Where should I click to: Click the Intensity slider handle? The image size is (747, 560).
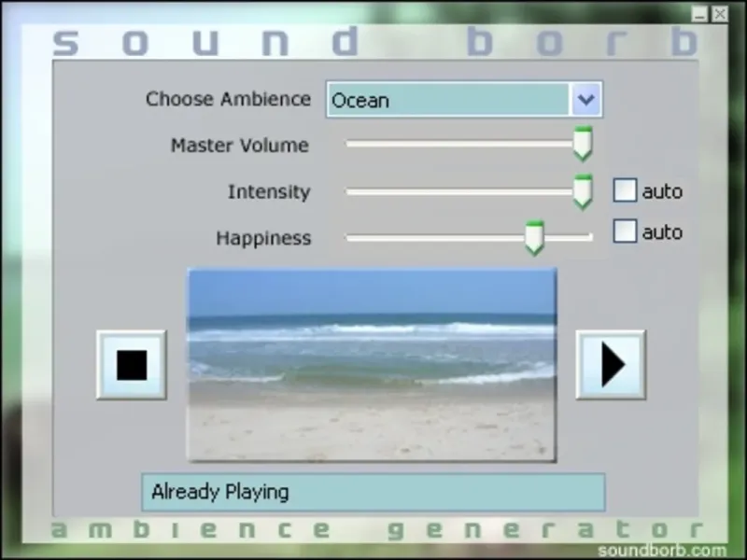click(x=582, y=191)
